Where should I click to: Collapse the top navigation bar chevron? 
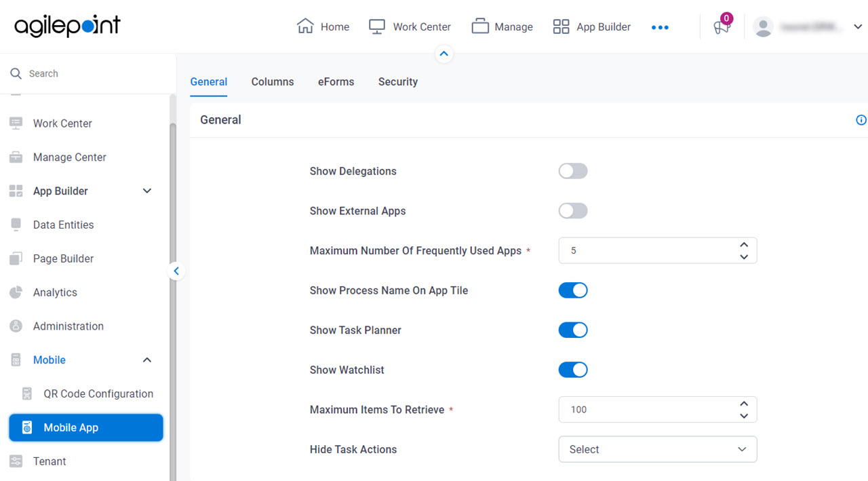point(443,53)
